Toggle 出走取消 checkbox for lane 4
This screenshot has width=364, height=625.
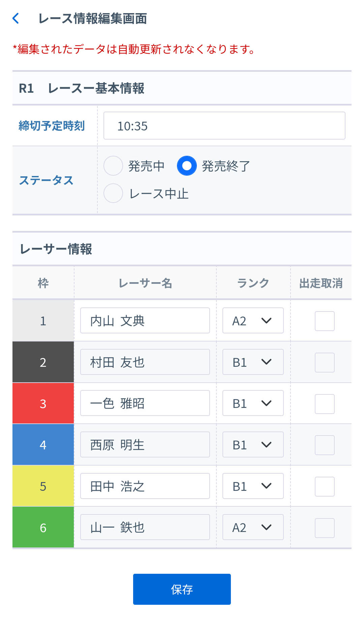325,445
